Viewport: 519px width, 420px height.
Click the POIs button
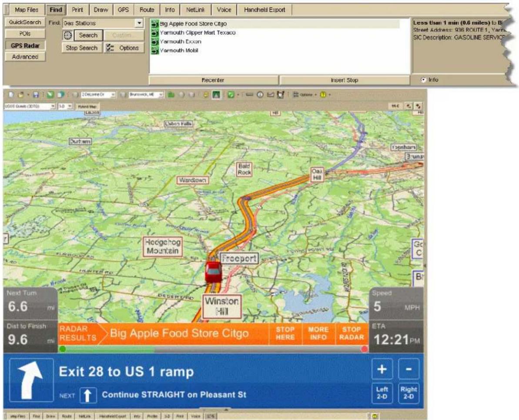tap(25, 34)
